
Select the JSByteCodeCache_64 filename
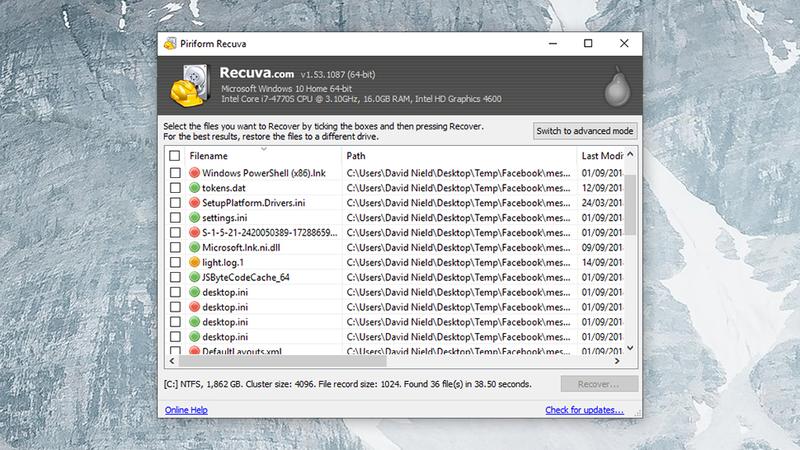(246, 277)
